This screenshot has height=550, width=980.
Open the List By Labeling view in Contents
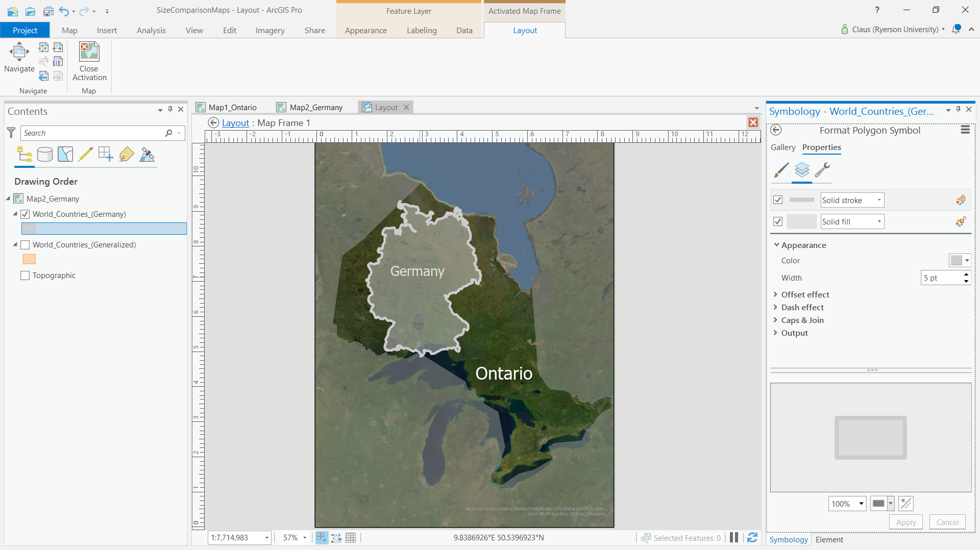coord(127,154)
